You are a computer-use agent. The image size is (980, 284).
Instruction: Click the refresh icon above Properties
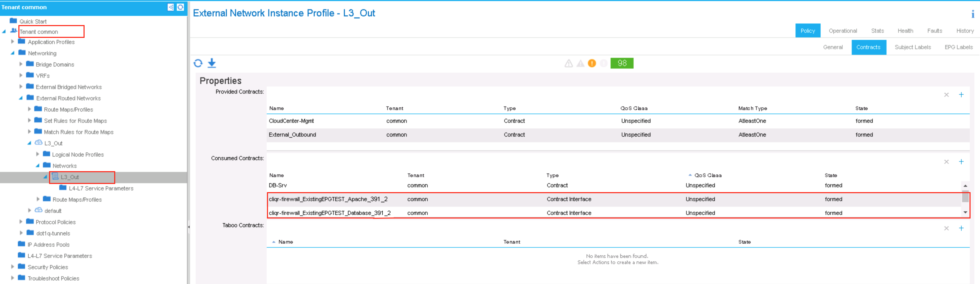click(x=198, y=63)
